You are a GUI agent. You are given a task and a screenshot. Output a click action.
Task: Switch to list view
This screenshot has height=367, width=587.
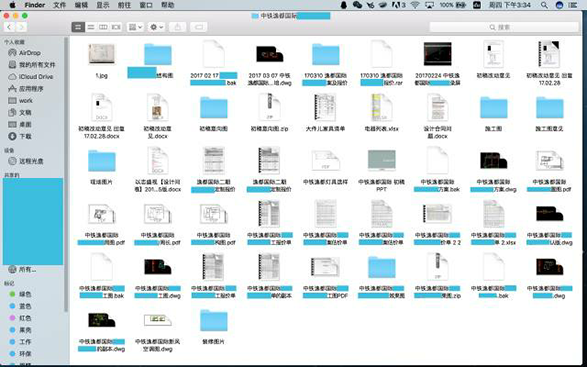click(91, 27)
